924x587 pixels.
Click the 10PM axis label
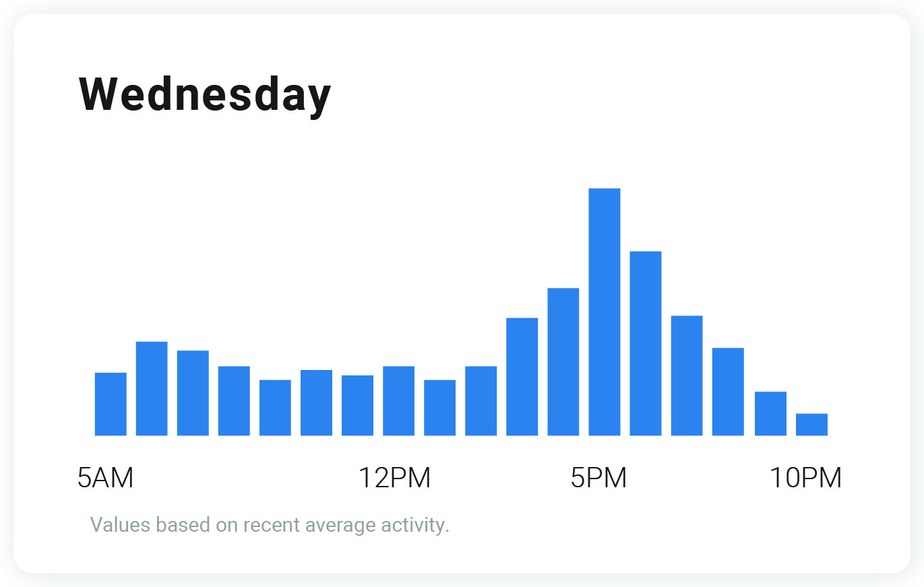click(805, 478)
